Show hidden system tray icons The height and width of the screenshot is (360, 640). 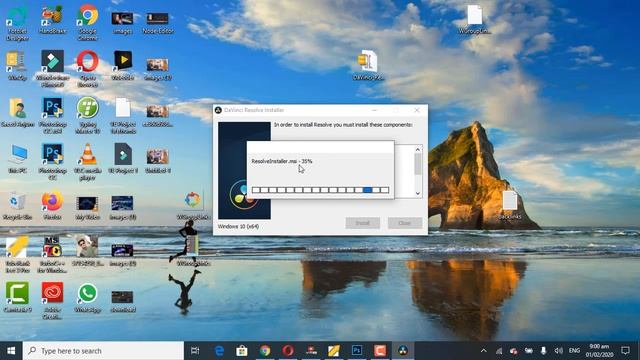click(484, 351)
